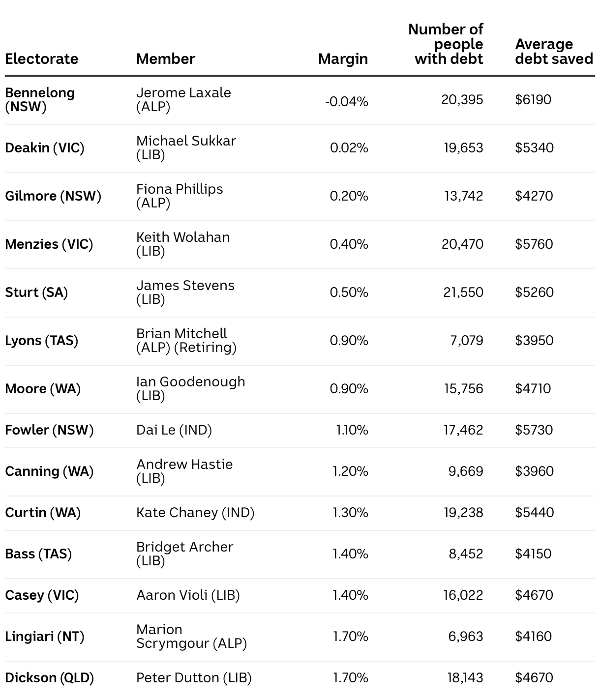Click the Margin column header
Viewport: 600px width, 700px height.
pos(343,59)
